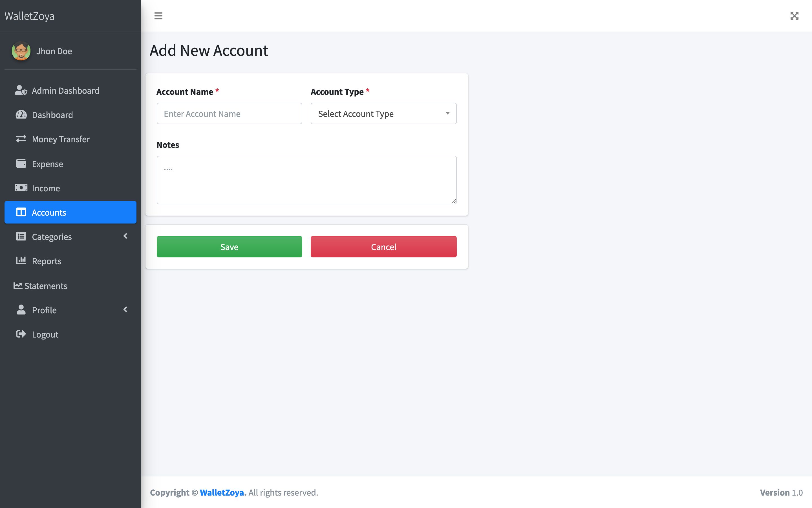Open the Money Transfer page
Screen dimensions: 812x508
pyautogui.click(x=70, y=139)
